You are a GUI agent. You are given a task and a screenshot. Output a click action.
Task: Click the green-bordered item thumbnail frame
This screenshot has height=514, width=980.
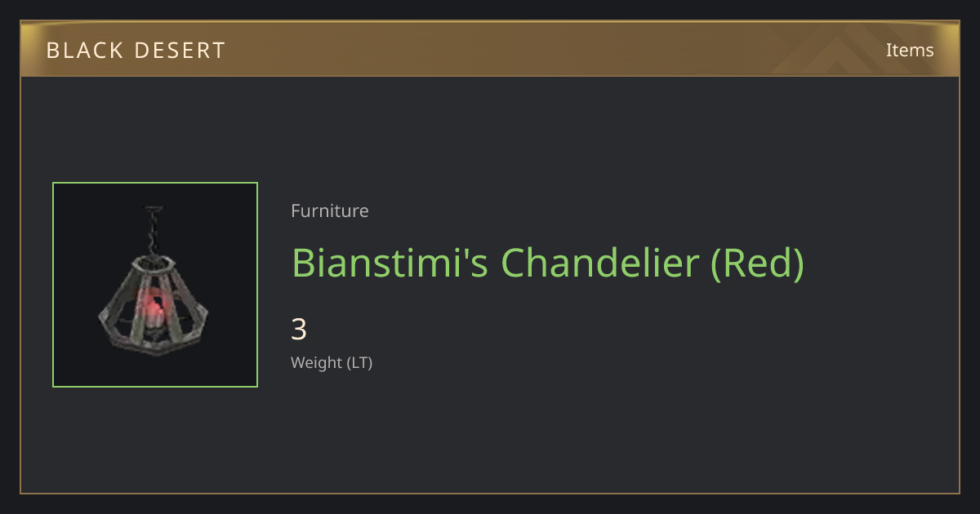pos(155,285)
